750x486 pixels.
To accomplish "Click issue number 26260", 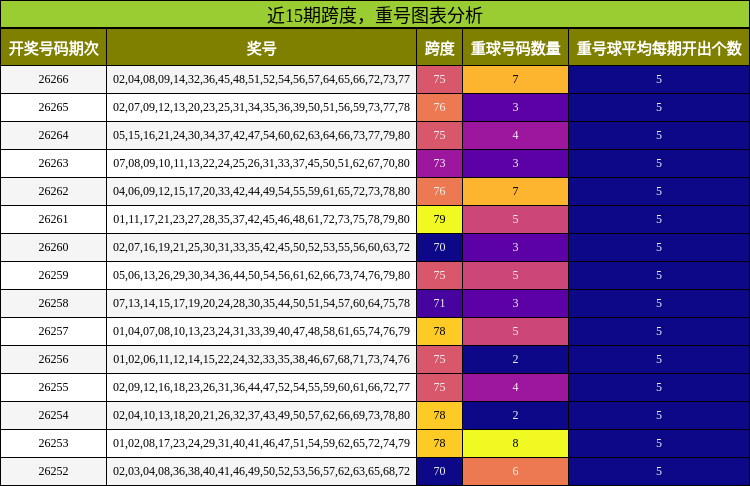I will [x=54, y=247].
